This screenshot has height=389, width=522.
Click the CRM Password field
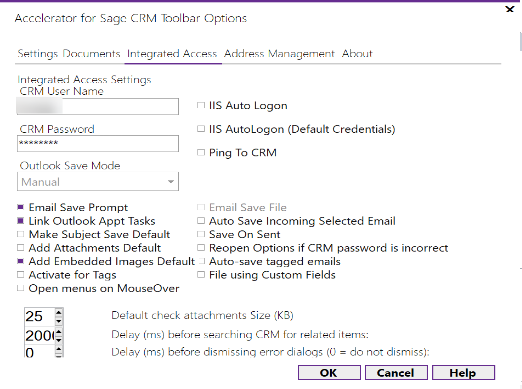[x=98, y=144]
